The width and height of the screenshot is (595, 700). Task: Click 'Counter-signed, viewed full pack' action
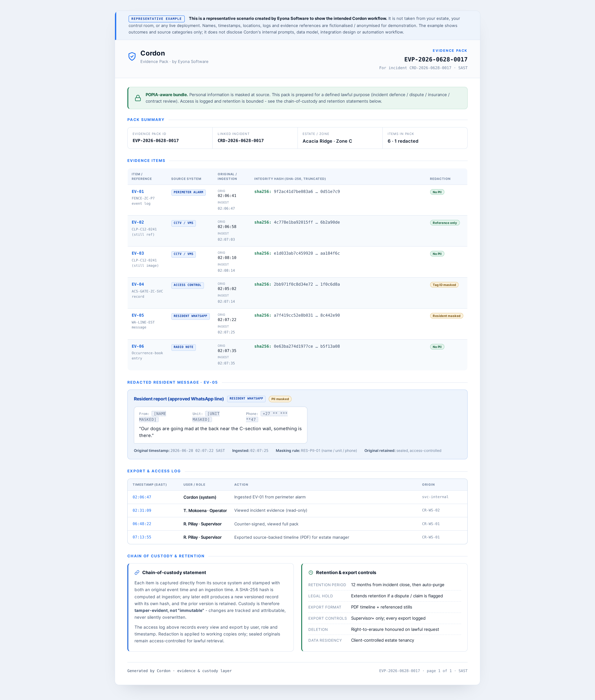[x=266, y=524]
